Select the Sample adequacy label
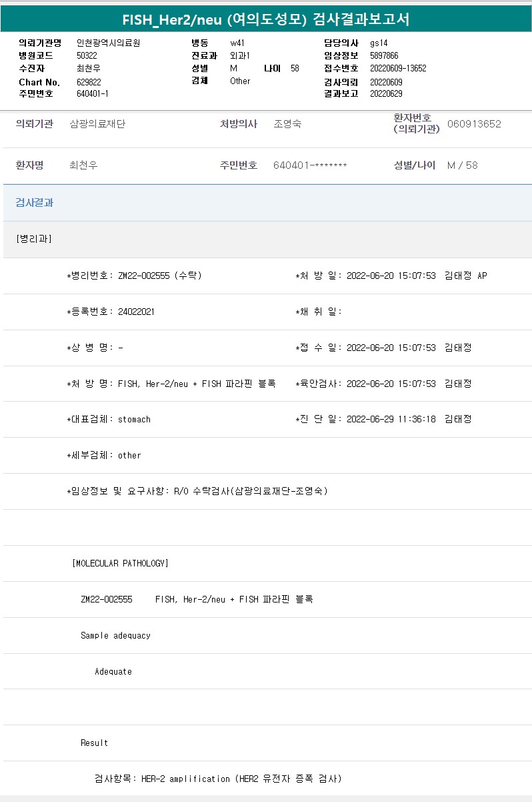The image size is (532, 802). tap(115, 635)
